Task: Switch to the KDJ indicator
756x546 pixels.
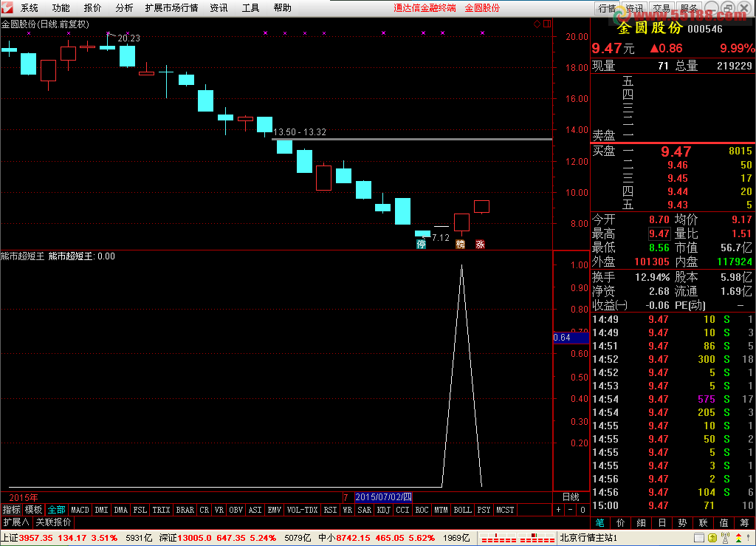Action: (384, 510)
